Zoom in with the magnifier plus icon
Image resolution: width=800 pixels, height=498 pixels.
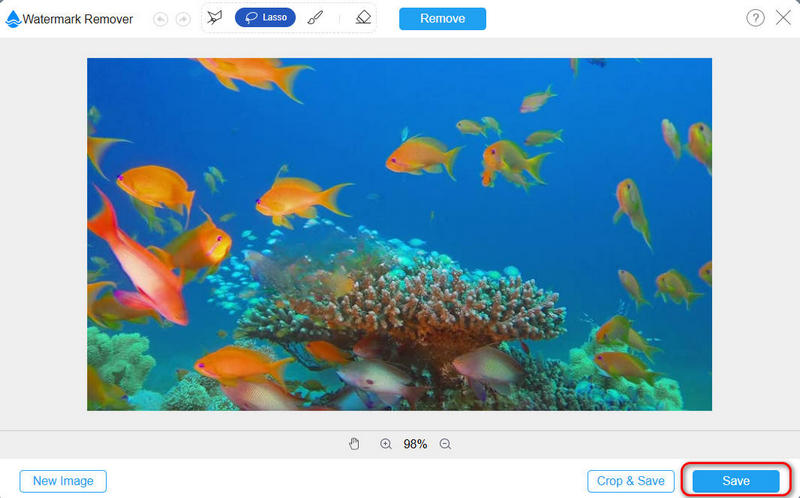tap(386, 444)
